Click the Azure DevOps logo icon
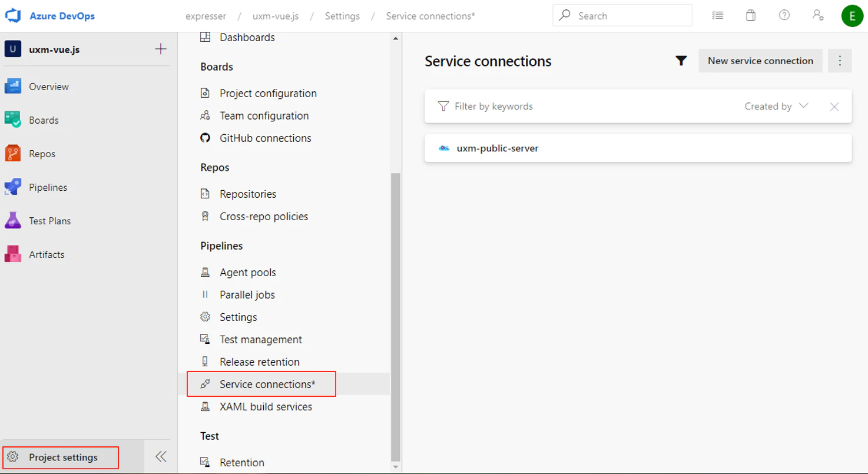This screenshot has width=868, height=474. click(x=13, y=16)
